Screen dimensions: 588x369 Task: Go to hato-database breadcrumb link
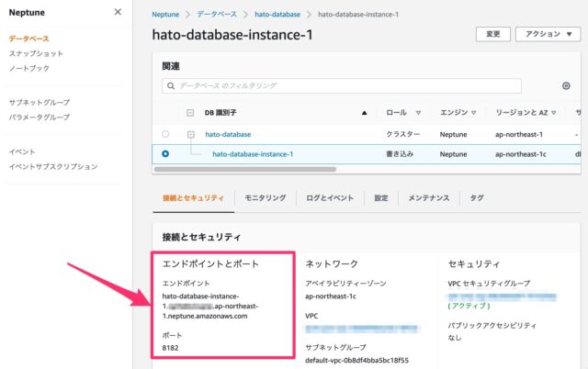pyautogui.click(x=277, y=15)
